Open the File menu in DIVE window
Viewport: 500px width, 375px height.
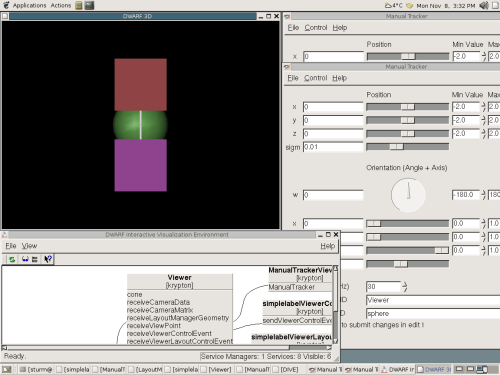tap(11, 246)
